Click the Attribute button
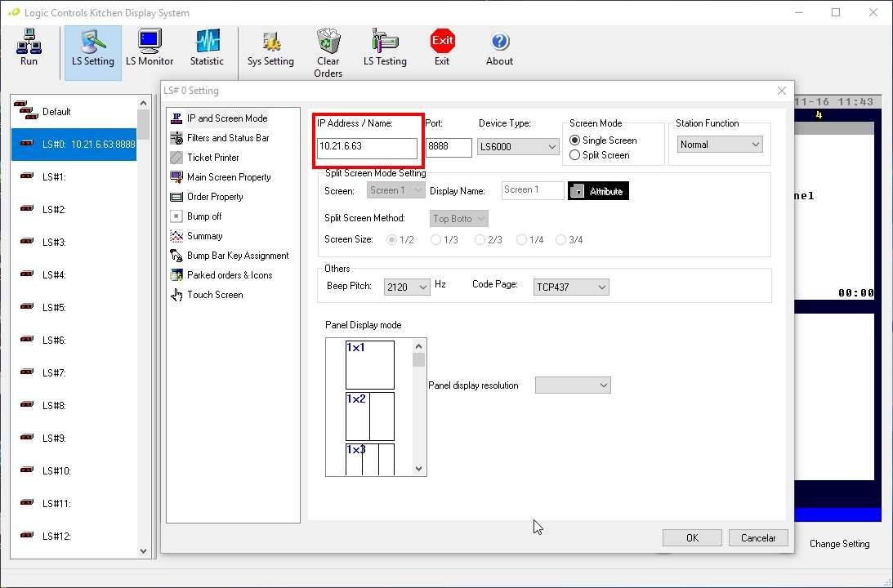 pos(598,191)
